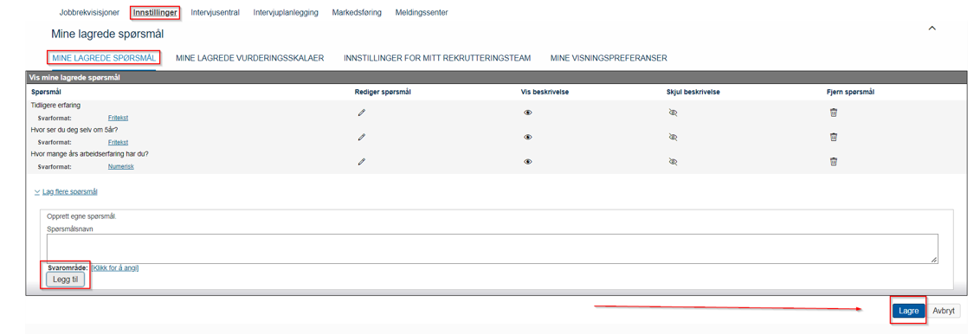Edit the 'Tidligere erfaring' question with pencil icon
Image resolution: width=980 pixels, height=335 pixels.
pos(361,113)
